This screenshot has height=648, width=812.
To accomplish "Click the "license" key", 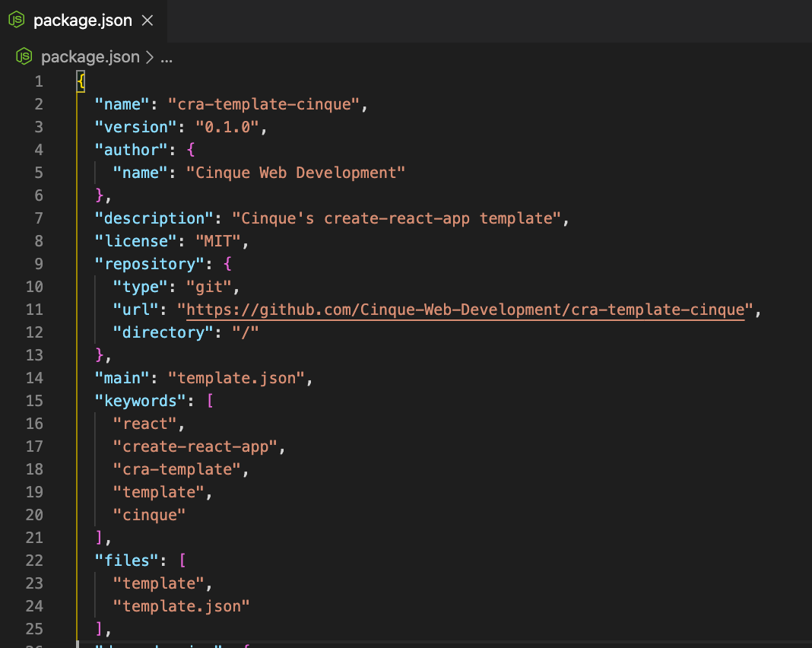I will 135,241.
